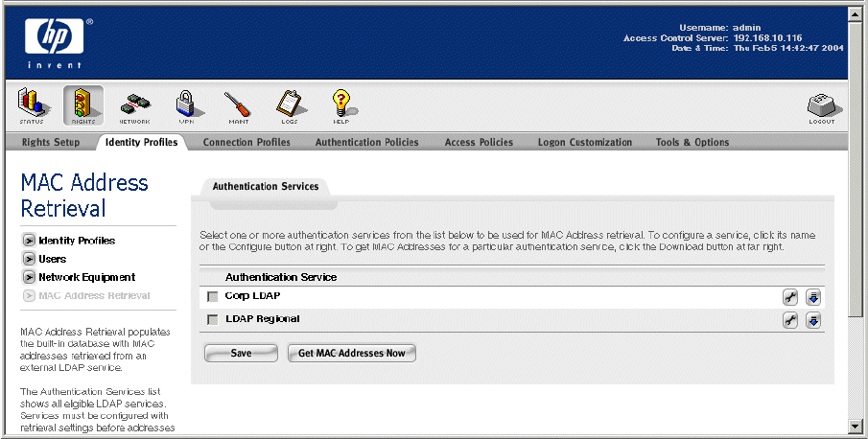The image size is (868, 439).
Task: Click arrow icon beside MAC Address Retrieval
Action: pos(29,296)
